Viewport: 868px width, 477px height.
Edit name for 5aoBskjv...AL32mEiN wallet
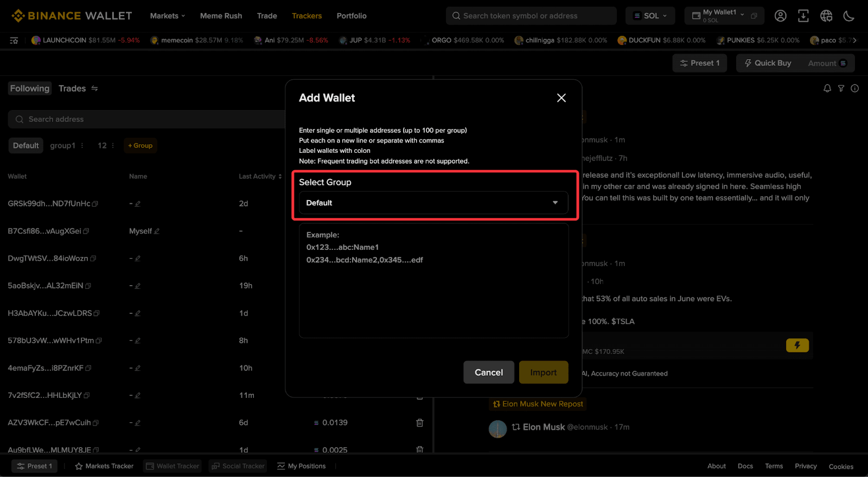click(x=138, y=286)
